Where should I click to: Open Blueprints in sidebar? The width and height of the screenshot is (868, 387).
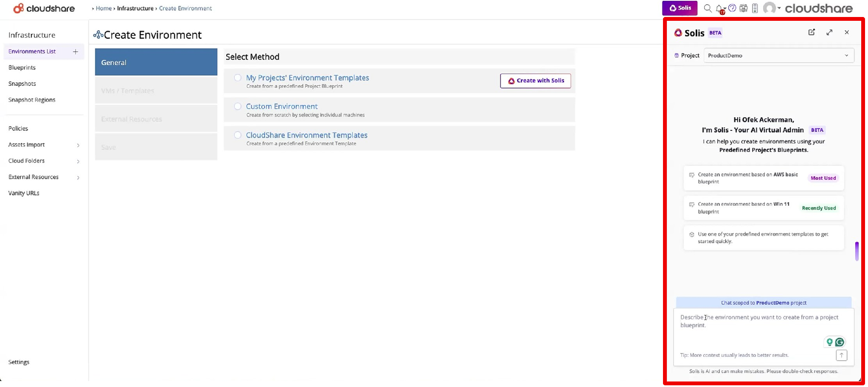point(22,68)
